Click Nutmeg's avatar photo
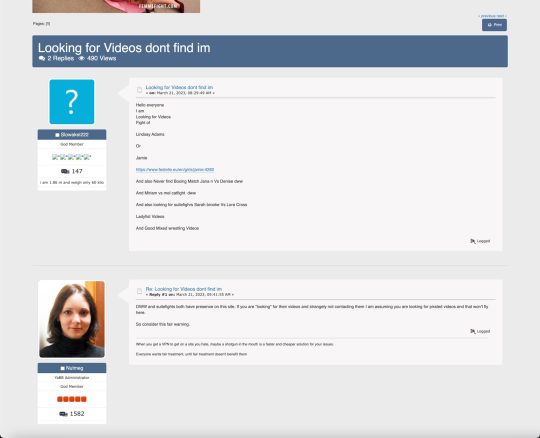The width and height of the screenshot is (540, 438). (x=72, y=319)
